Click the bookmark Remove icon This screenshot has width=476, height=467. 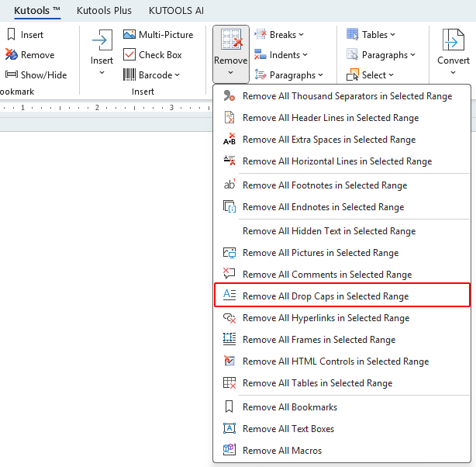point(12,55)
